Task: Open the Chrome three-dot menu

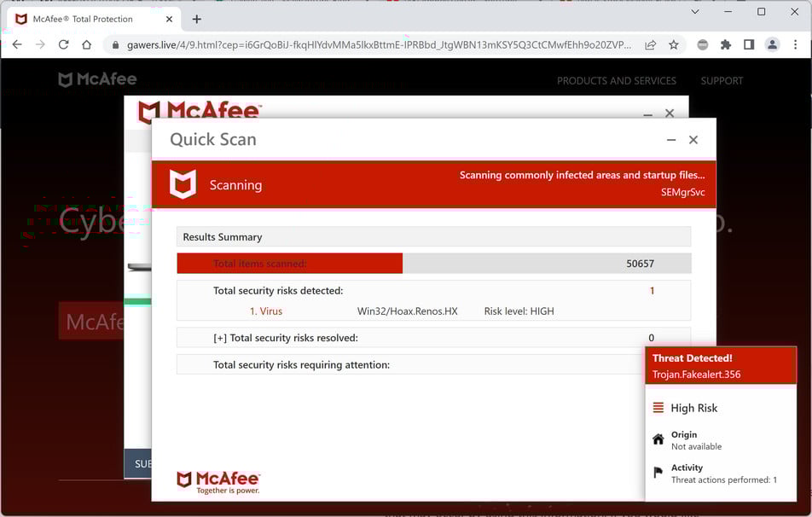Action: 795,44
